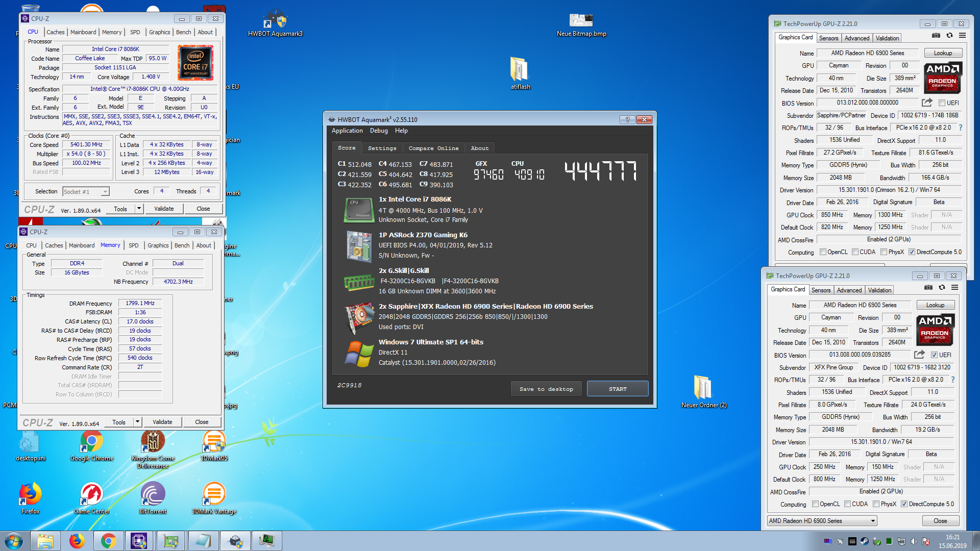Switch to Mainboard tab in upper CPU-Z window
Image resolution: width=980 pixels, height=551 pixels.
point(83,32)
